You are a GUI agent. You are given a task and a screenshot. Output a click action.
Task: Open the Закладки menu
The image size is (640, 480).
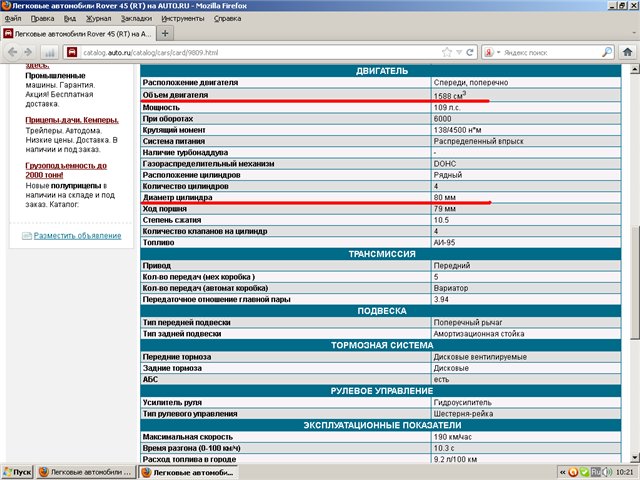coord(136,18)
